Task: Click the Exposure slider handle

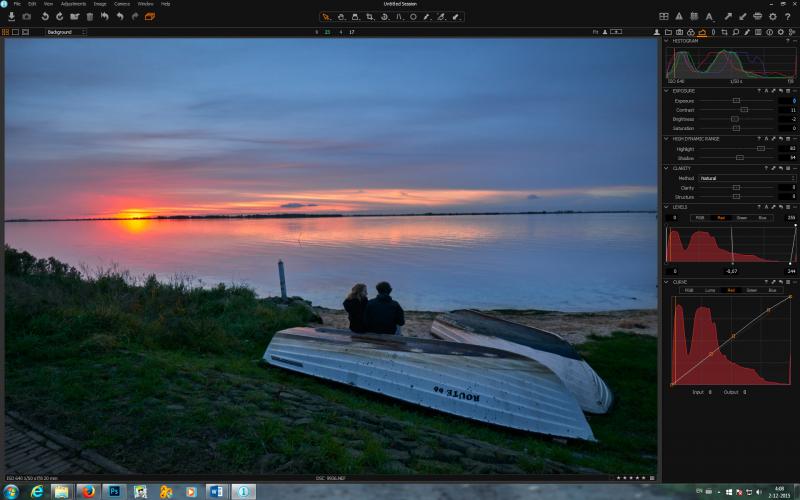Action: point(736,101)
